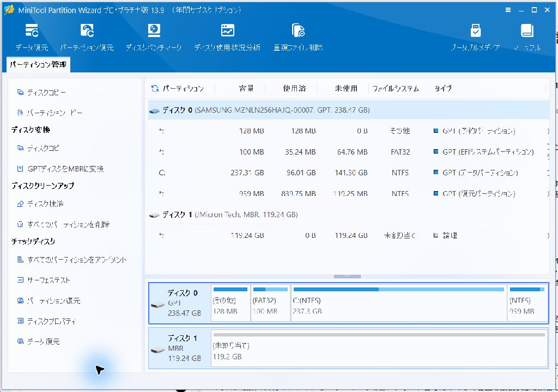Sort by the ファイルシステム column header
The image size is (558, 392).
pos(396,89)
